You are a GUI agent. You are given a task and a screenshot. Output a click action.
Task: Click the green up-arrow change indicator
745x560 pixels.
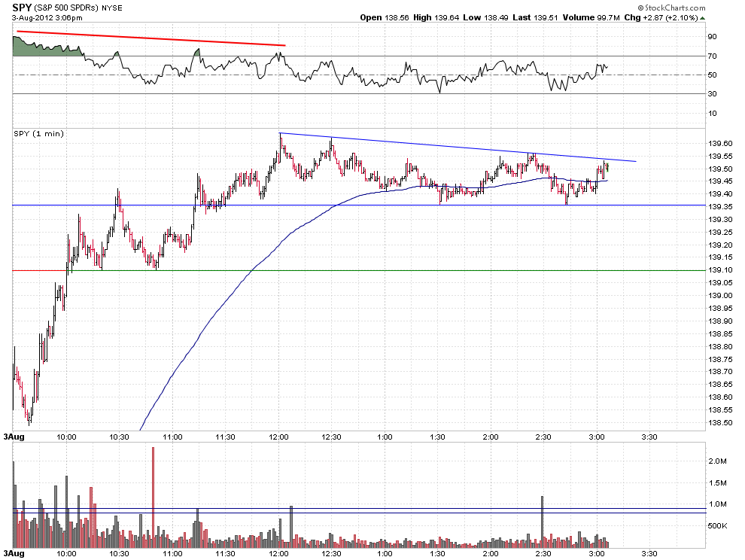click(702, 18)
